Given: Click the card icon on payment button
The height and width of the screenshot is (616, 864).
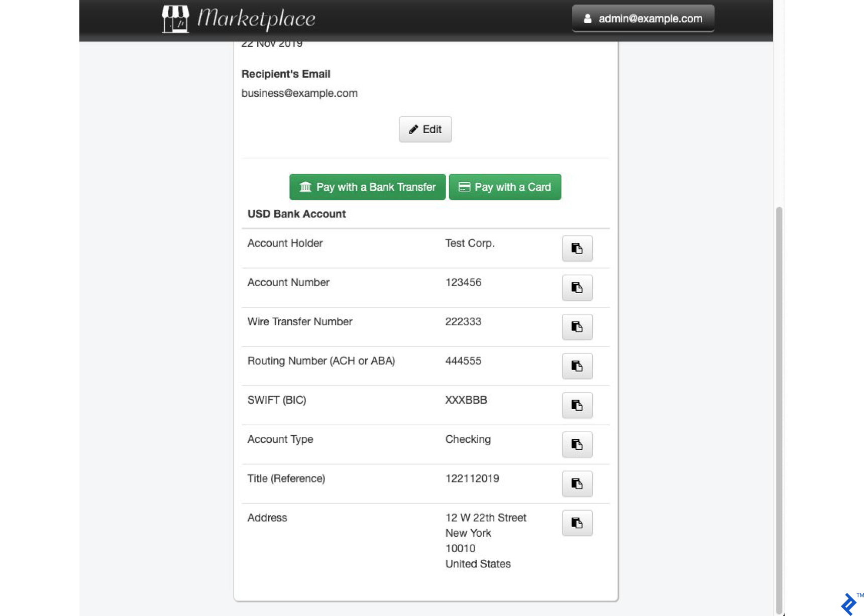Looking at the screenshot, I should click(465, 187).
